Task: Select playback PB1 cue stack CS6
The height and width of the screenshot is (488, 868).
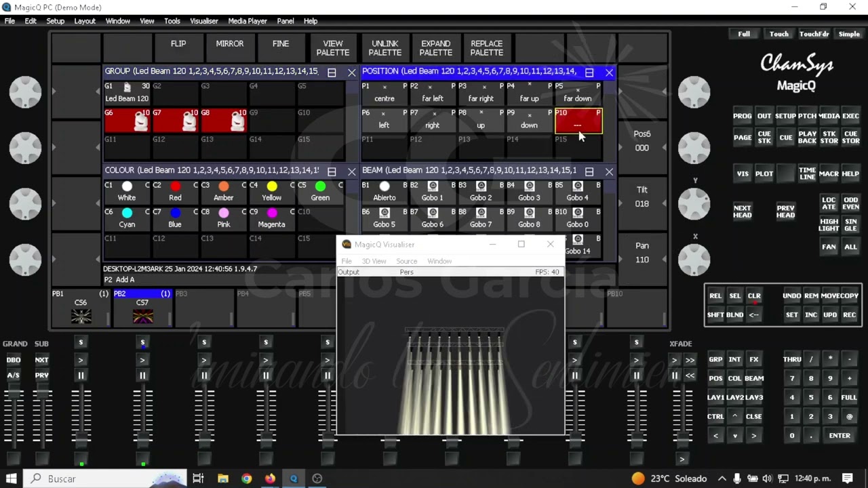Action: [81, 308]
